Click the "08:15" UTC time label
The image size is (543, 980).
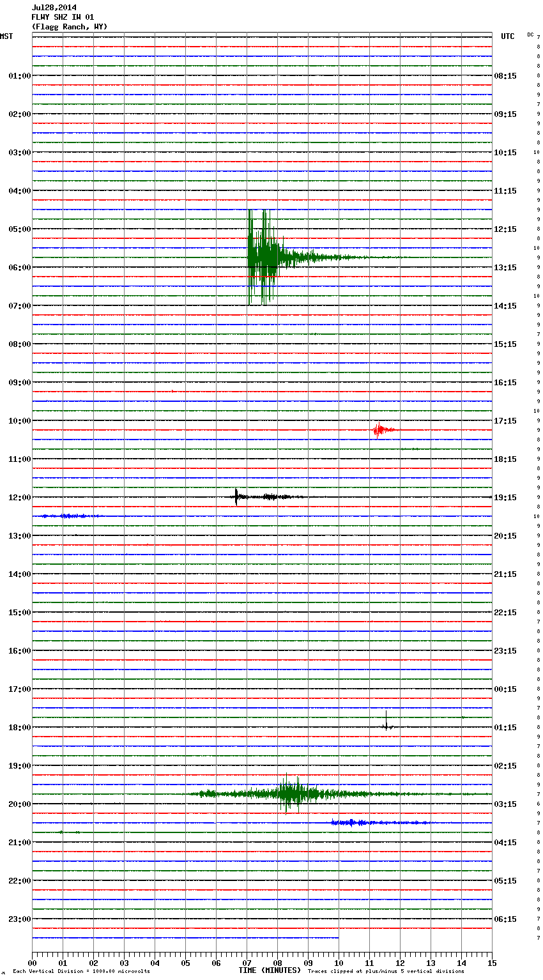505,76
